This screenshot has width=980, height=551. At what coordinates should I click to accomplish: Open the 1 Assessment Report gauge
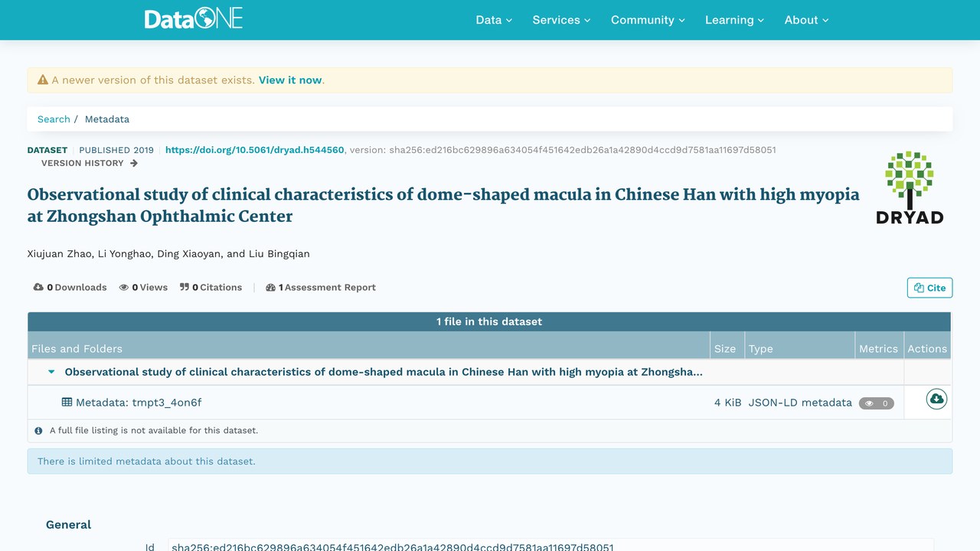321,287
